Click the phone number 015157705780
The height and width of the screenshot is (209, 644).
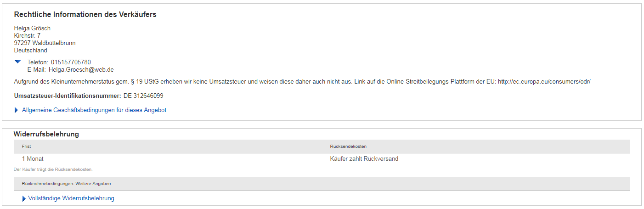pyautogui.click(x=71, y=62)
